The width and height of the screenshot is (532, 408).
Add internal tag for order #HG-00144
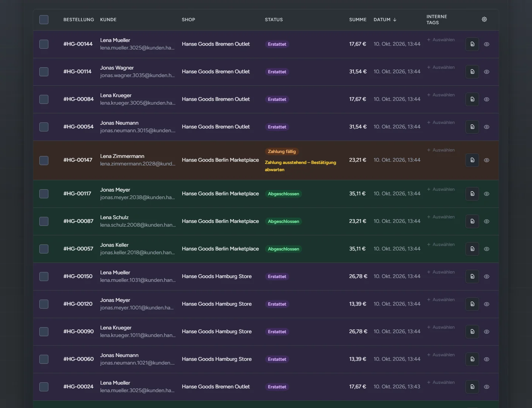(441, 40)
